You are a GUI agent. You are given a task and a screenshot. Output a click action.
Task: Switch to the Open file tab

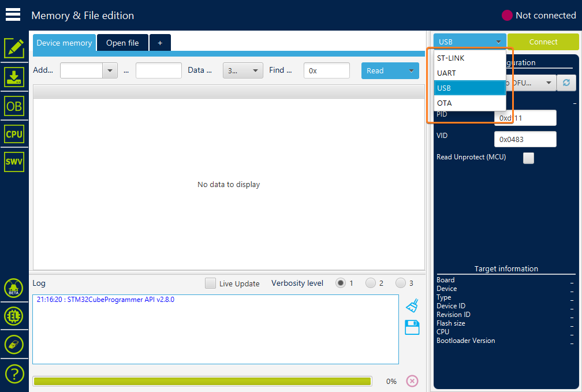coord(122,43)
